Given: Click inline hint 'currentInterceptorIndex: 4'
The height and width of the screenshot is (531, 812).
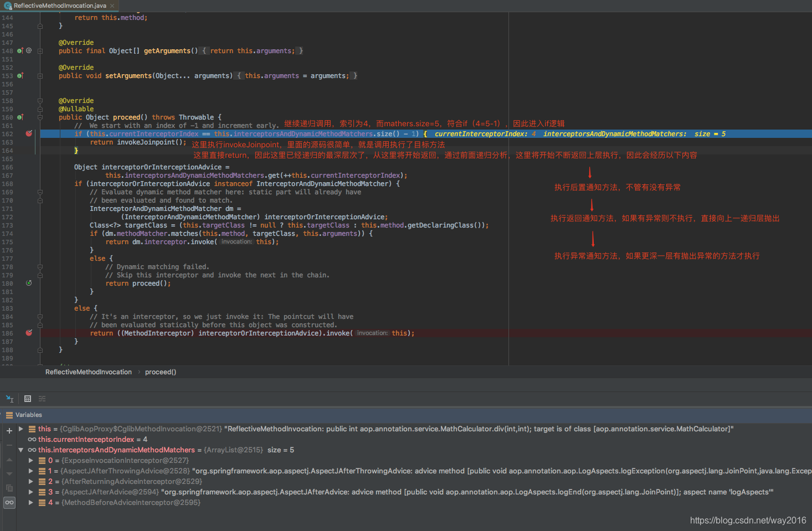Looking at the screenshot, I should 485,134.
